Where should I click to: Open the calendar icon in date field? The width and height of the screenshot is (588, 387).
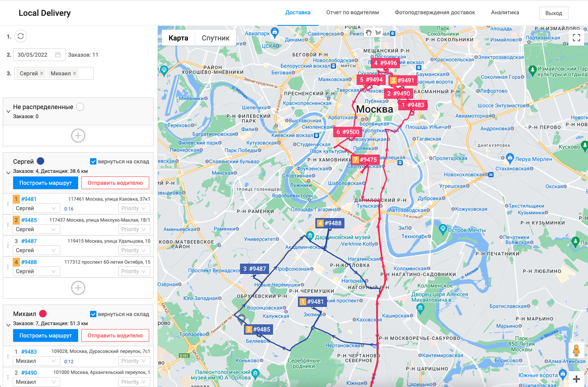pos(58,55)
